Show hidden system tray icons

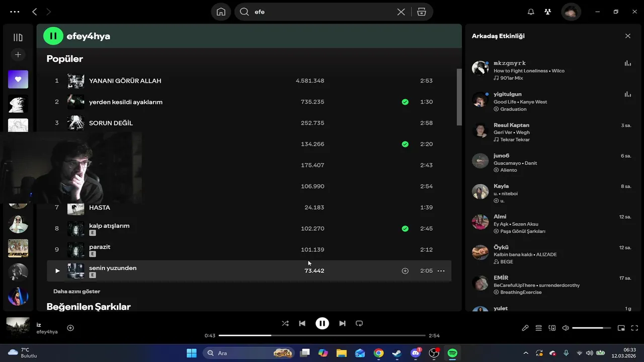point(526,353)
